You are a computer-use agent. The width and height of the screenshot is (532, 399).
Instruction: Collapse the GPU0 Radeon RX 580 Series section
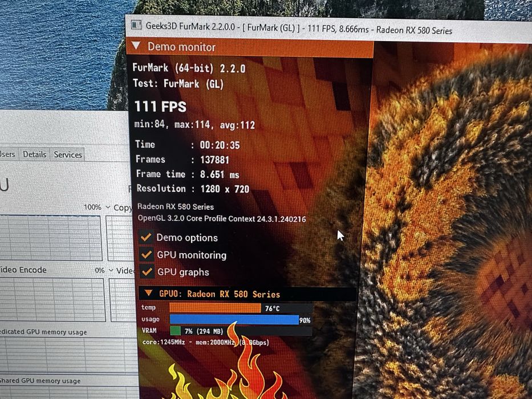148,292
